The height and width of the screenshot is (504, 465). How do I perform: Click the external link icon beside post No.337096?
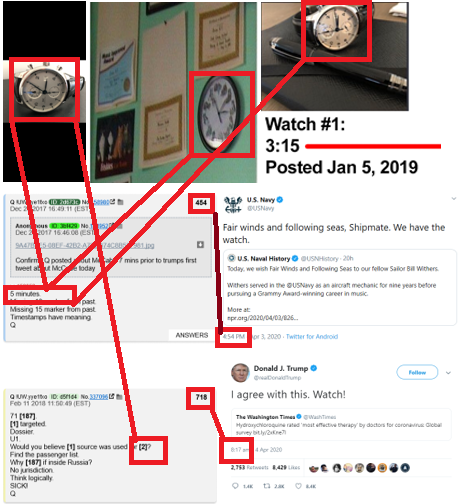(112, 396)
